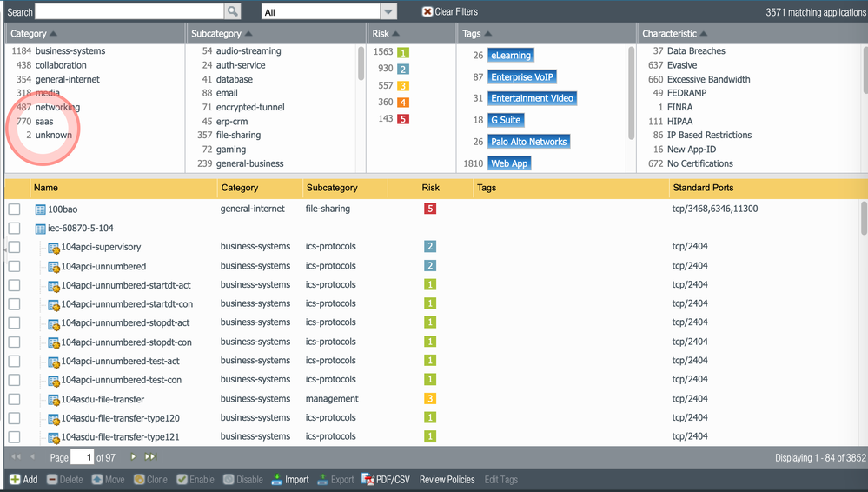Click the search magnifier icon
Screen dimensions: 868x492
point(232,11)
